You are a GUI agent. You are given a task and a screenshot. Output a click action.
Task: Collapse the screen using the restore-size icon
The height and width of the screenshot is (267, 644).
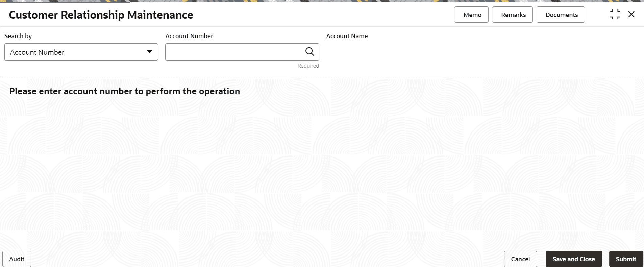coord(615,15)
